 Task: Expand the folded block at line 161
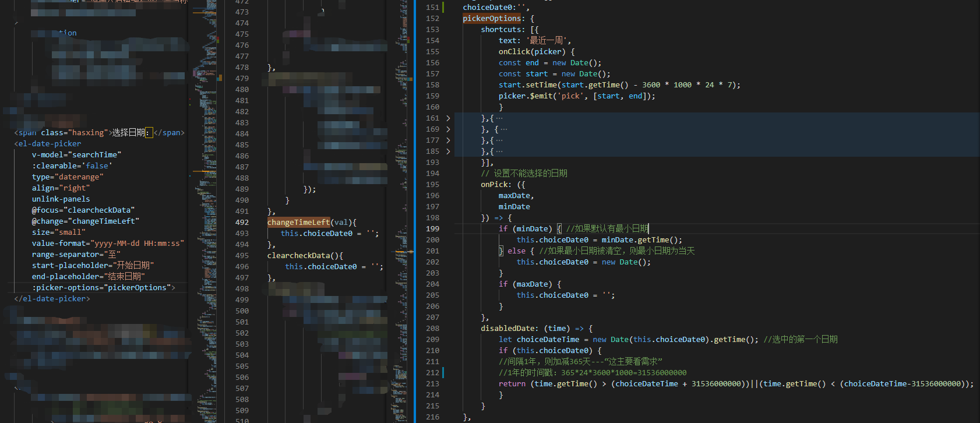pos(448,118)
